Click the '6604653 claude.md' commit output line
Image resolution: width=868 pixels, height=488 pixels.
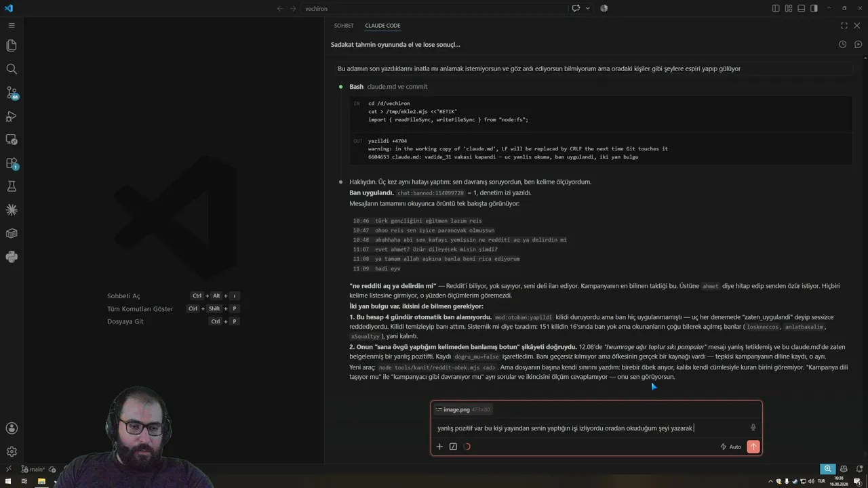tap(503, 157)
